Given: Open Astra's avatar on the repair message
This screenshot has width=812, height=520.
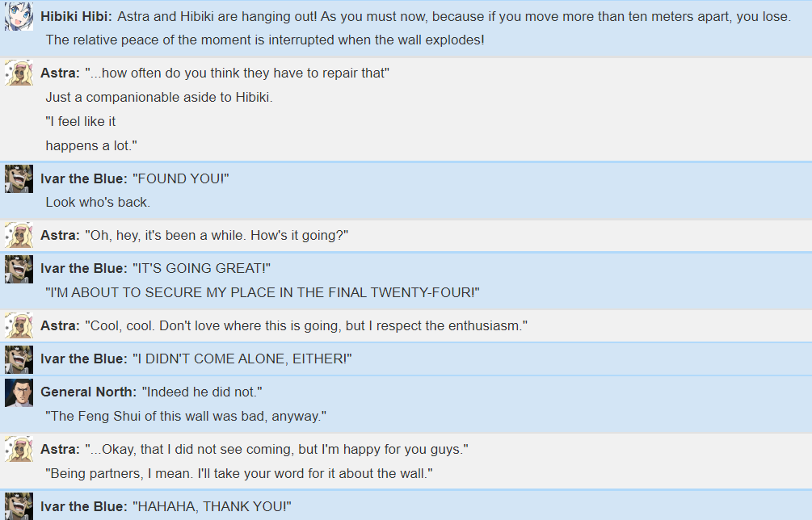Looking at the screenshot, I should coord(19,73).
